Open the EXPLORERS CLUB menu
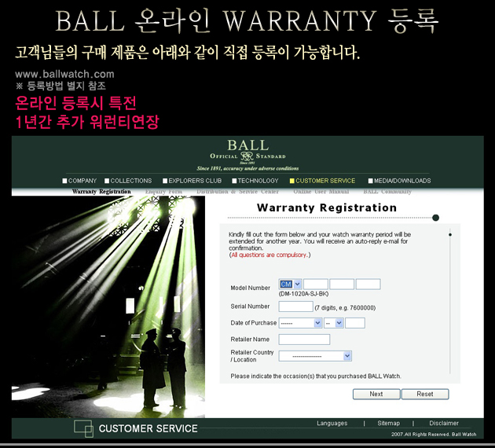495x448 pixels. [x=192, y=181]
